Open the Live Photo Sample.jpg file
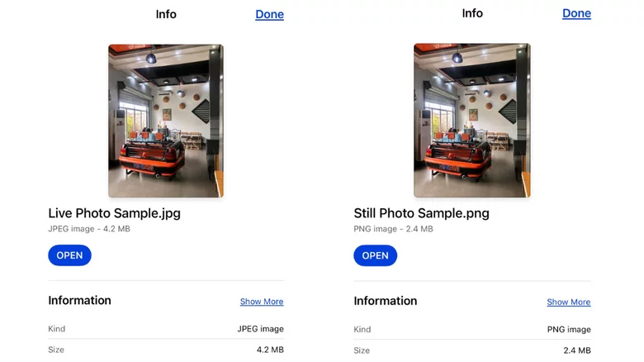This screenshot has height=362, width=644. [x=69, y=255]
